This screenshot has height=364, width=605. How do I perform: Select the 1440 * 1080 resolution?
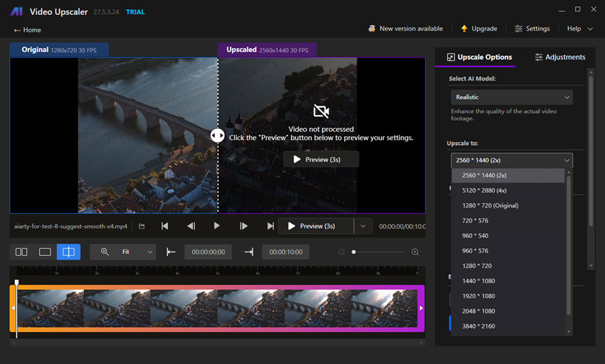(507, 281)
